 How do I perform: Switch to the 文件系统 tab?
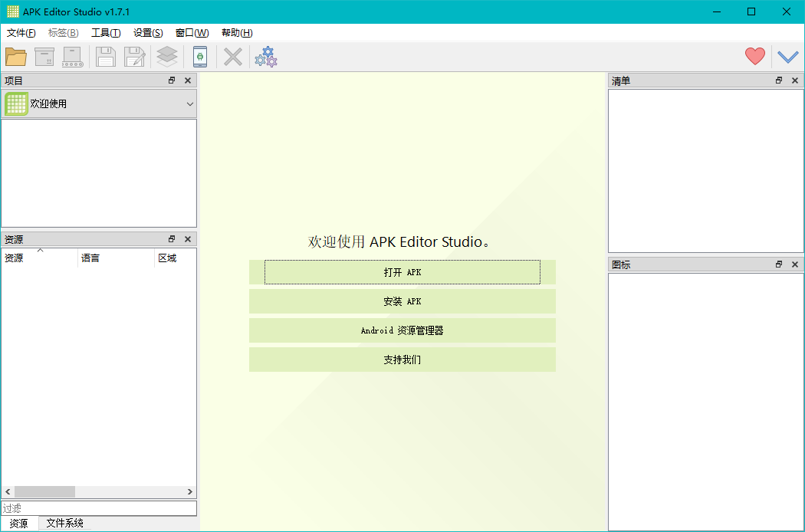click(64, 524)
